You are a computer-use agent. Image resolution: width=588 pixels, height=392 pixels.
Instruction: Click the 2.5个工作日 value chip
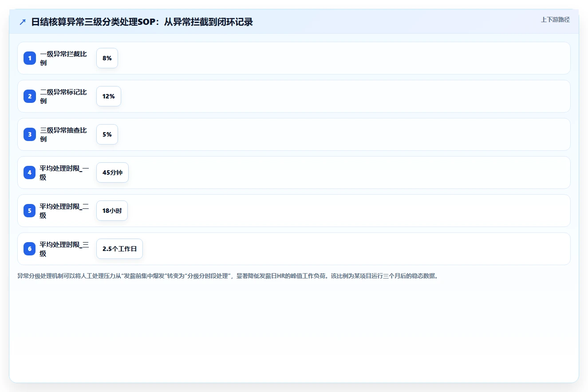119,249
